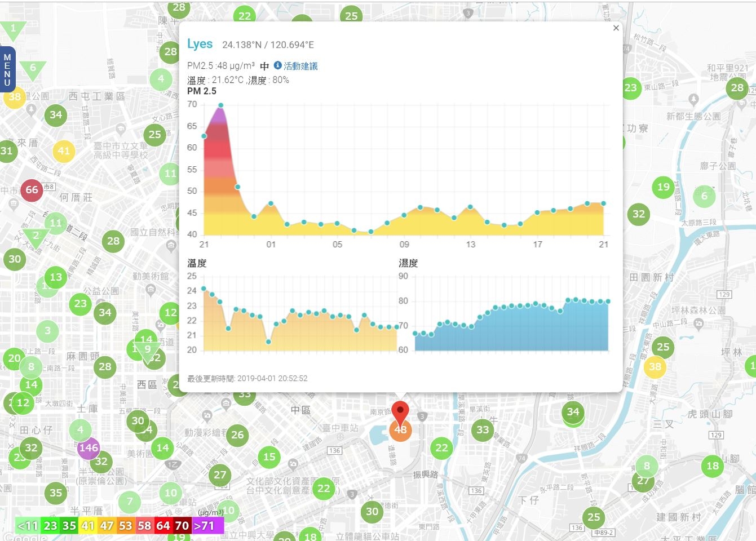Screen dimensions: 756x541
Task: Select the red location pin on the map
Action: [400, 414]
